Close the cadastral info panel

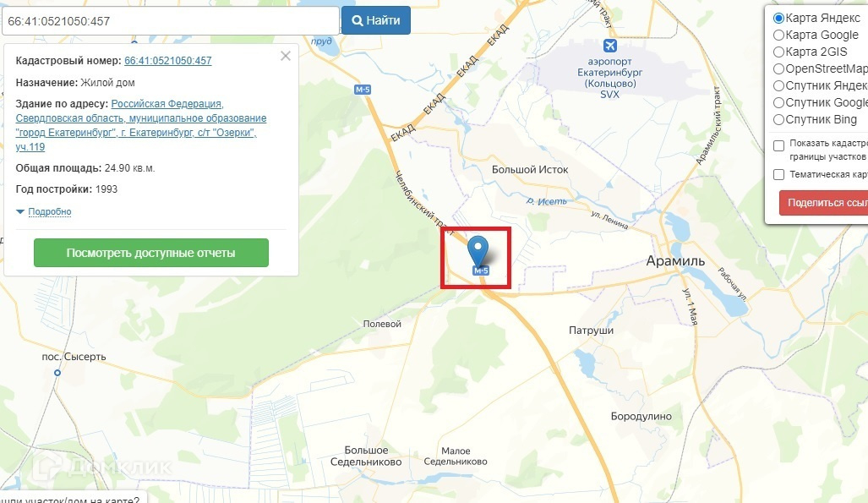285,56
